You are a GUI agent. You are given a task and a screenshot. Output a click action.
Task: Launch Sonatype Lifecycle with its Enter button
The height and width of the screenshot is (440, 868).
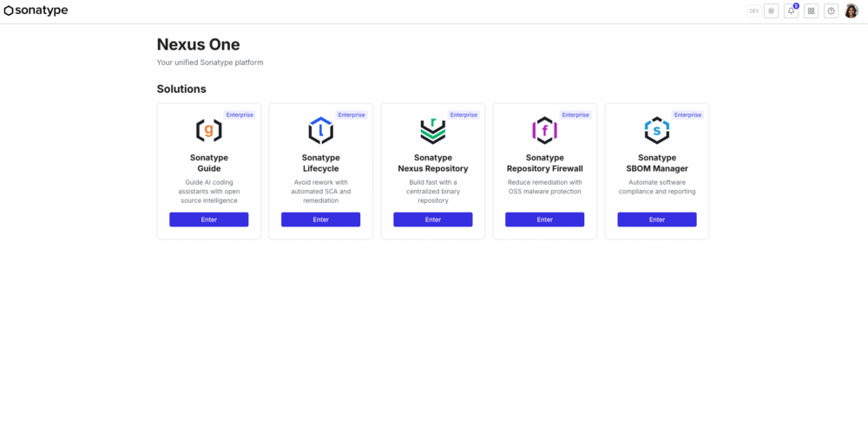[x=320, y=220]
